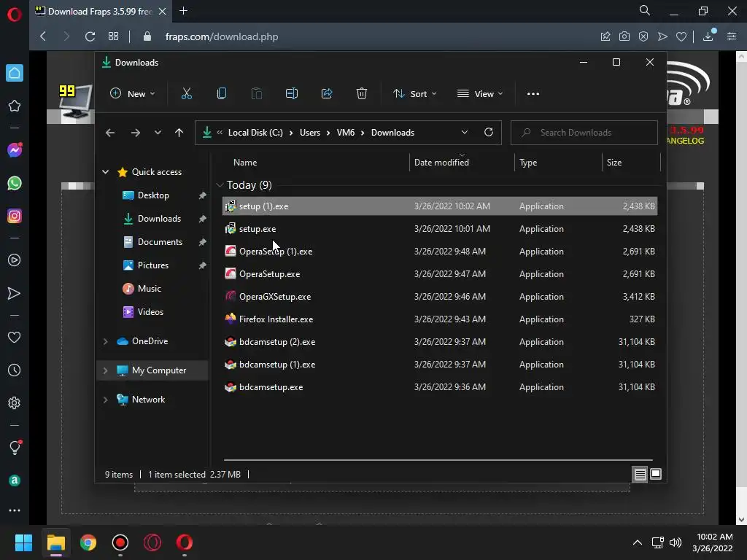
Task: Click VM6 in the address breadcrumb
Action: coord(345,133)
